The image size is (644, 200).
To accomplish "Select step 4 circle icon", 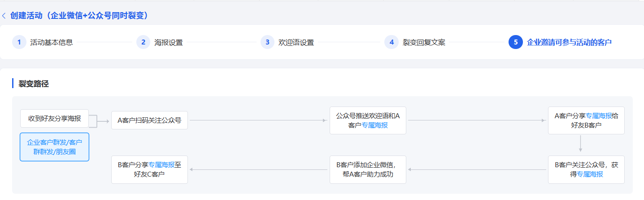I will 391,42.
